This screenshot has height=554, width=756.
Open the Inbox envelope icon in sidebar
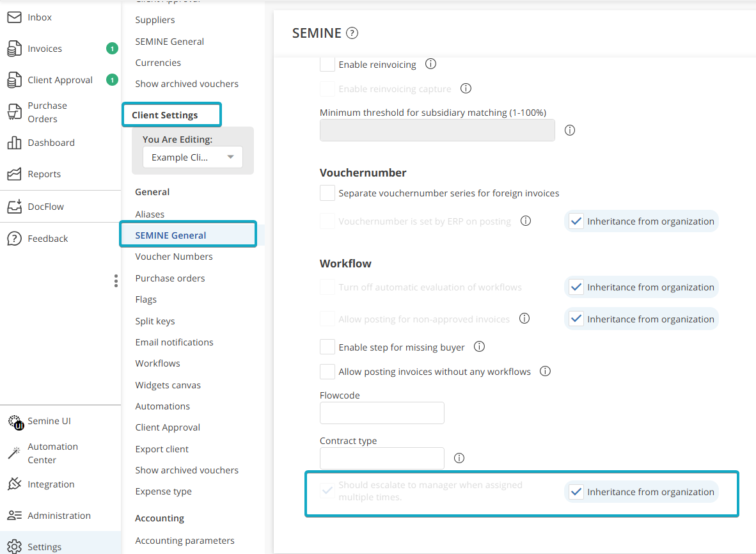click(x=14, y=17)
